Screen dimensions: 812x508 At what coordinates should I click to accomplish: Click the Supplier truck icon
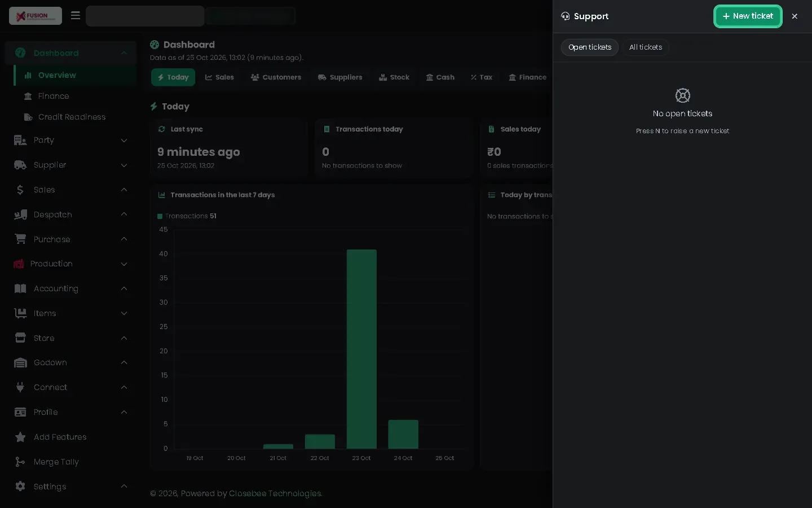point(20,165)
